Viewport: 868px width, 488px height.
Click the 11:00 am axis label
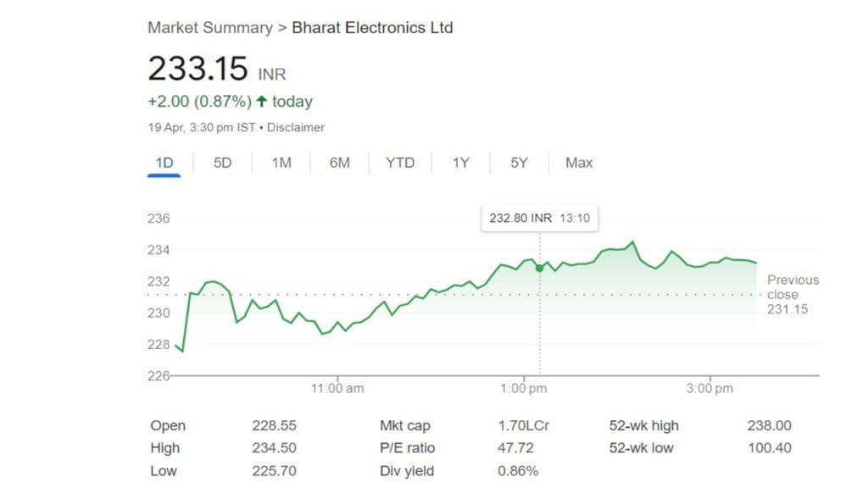point(337,389)
